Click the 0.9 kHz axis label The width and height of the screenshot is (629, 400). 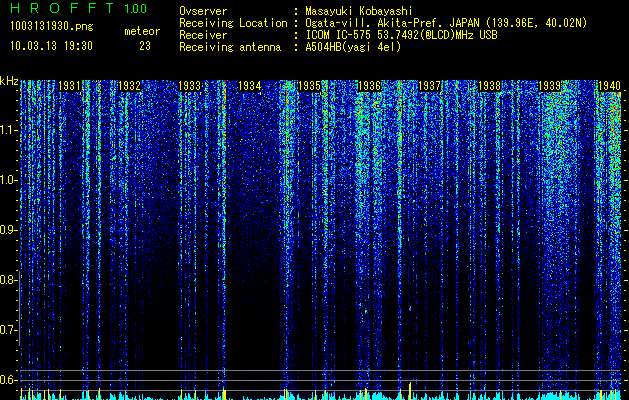coord(8,230)
